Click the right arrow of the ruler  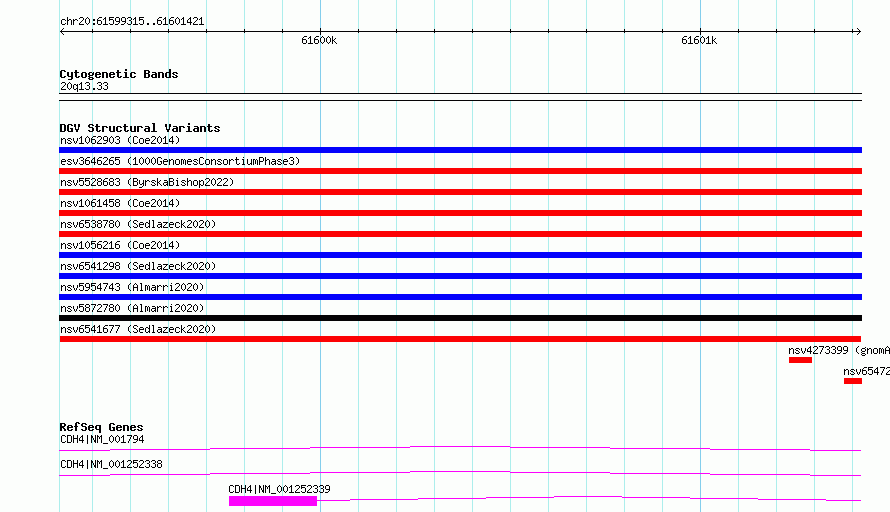[858, 31]
